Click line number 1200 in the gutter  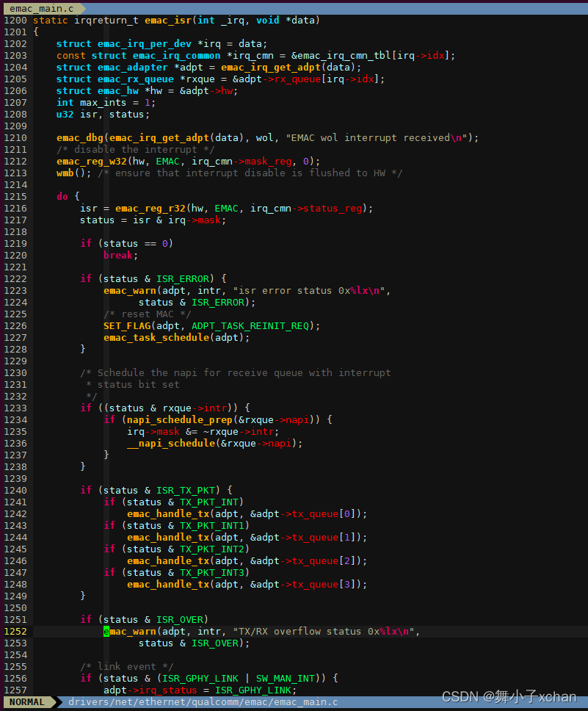click(15, 20)
